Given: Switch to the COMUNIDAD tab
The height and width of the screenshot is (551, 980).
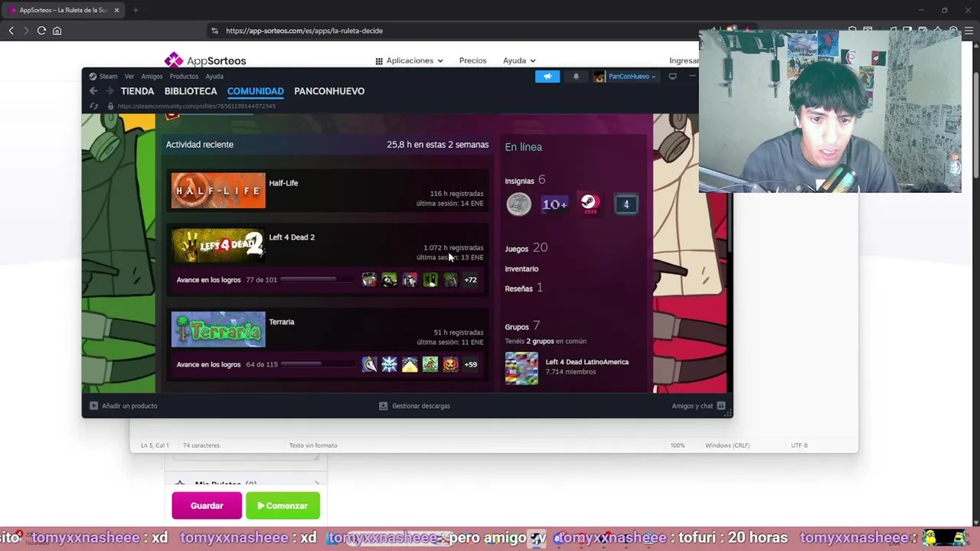Looking at the screenshot, I should [255, 91].
